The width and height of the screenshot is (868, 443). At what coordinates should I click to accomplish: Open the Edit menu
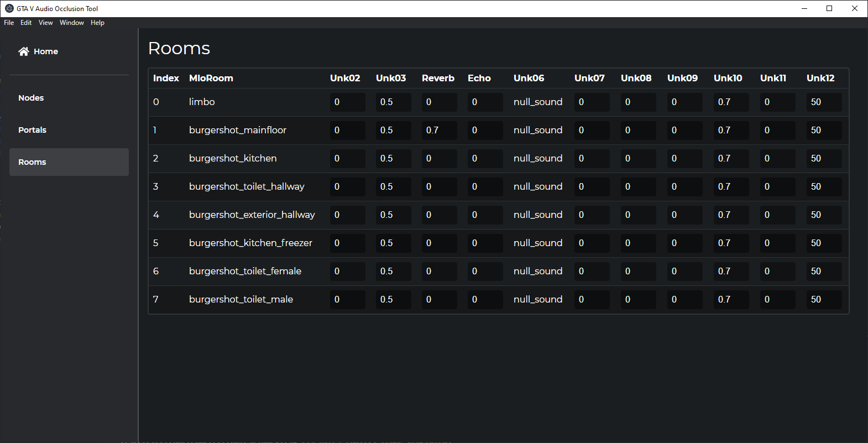26,23
